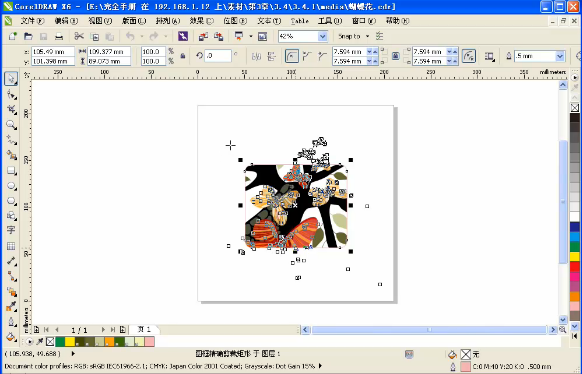Open the Table menu
The height and width of the screenshot is (374, 582).
pyautogui.click(x=300, y=21)
